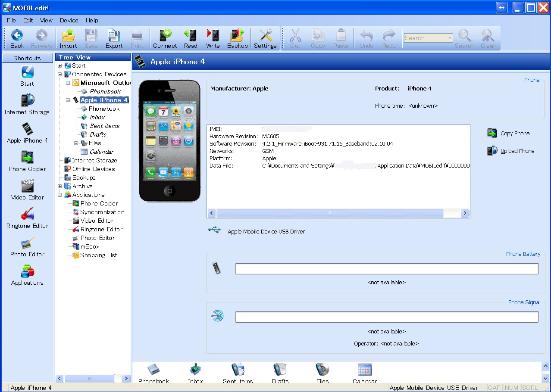Expand the Start tree node
Screen dimensions: 551x392
pyautogui.click(x=60, y=65)
